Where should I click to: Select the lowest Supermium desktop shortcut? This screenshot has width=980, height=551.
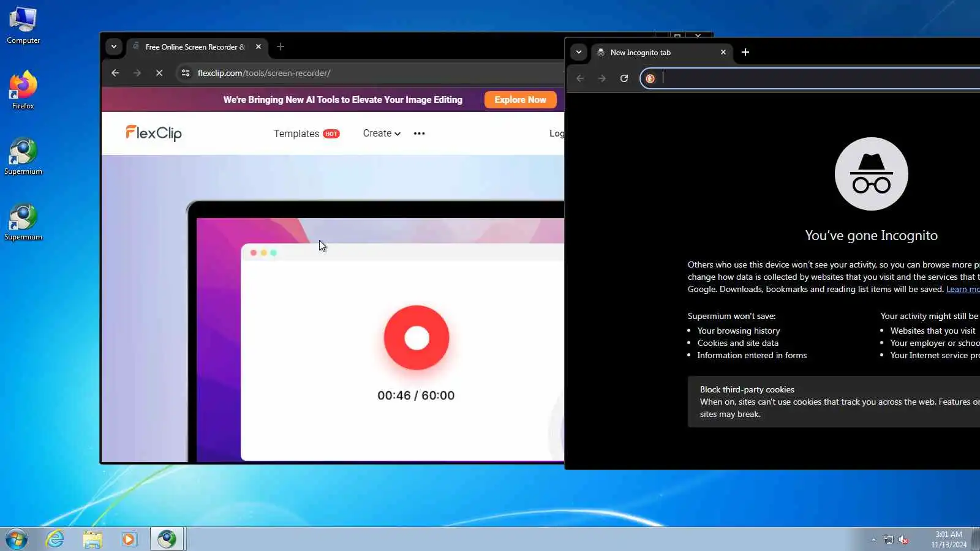click(x=23, y=222)
